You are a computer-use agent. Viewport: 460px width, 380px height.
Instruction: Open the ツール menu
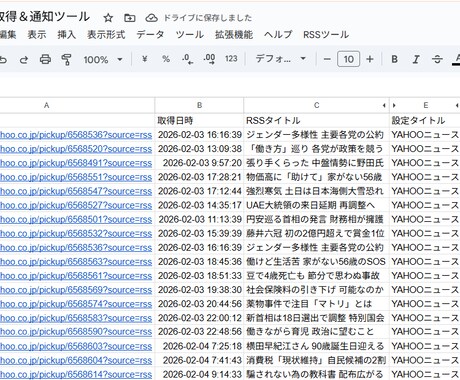click(190, 35)
